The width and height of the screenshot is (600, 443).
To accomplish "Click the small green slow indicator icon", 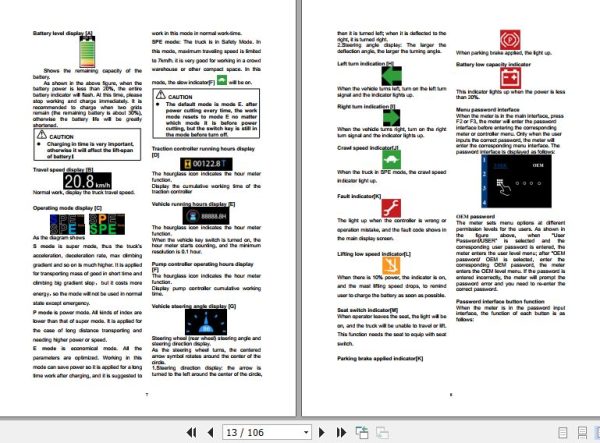I will (x=222, y=80).
